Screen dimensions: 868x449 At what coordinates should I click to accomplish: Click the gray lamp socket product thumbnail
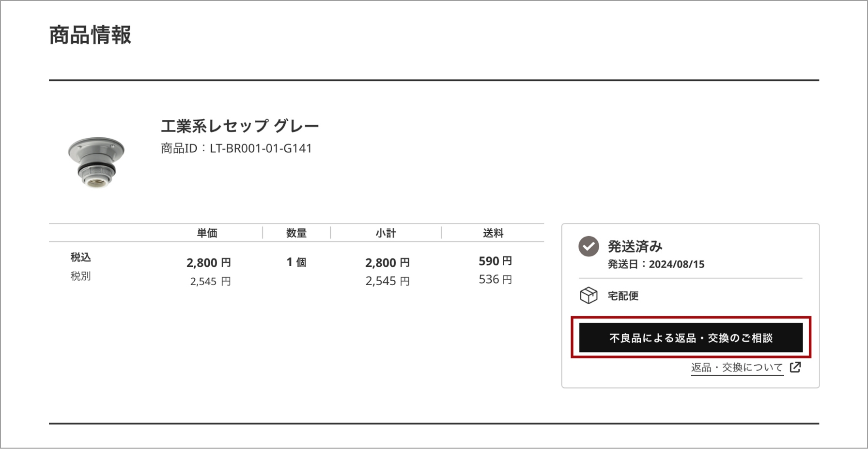click(x=96, y=161)
